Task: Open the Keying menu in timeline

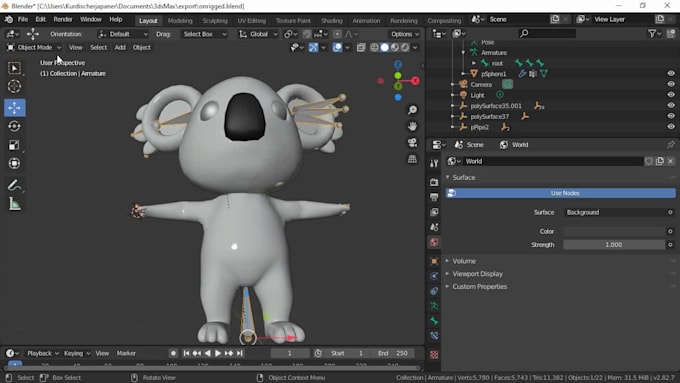Action: click(76, 353)
